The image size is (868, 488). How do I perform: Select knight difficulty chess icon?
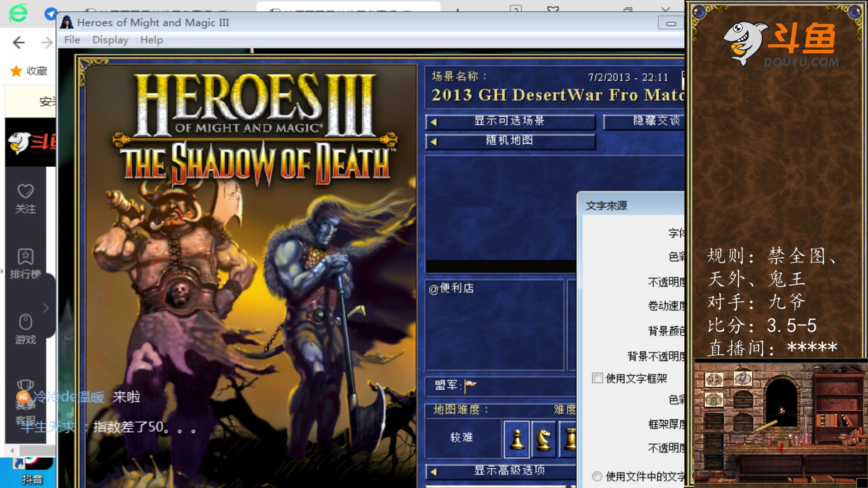click(x=543, y=439)
